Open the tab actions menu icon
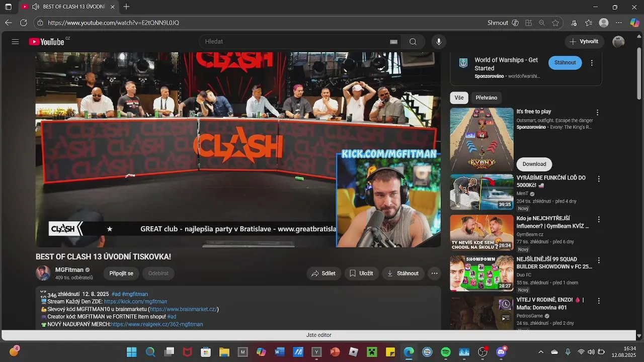Screen dimensions: 644x362 [8, 7]
